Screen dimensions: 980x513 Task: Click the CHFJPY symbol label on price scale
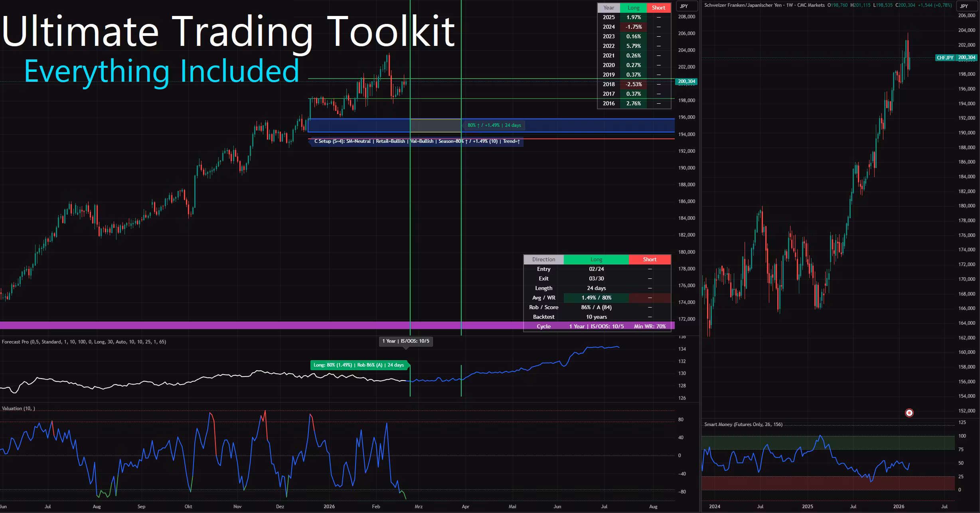(945, 58)
